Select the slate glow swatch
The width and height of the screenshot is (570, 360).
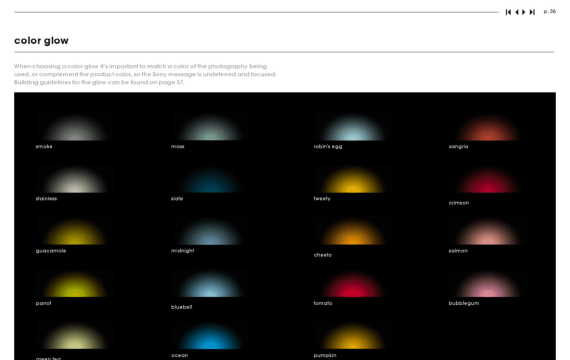coord(210,180)
